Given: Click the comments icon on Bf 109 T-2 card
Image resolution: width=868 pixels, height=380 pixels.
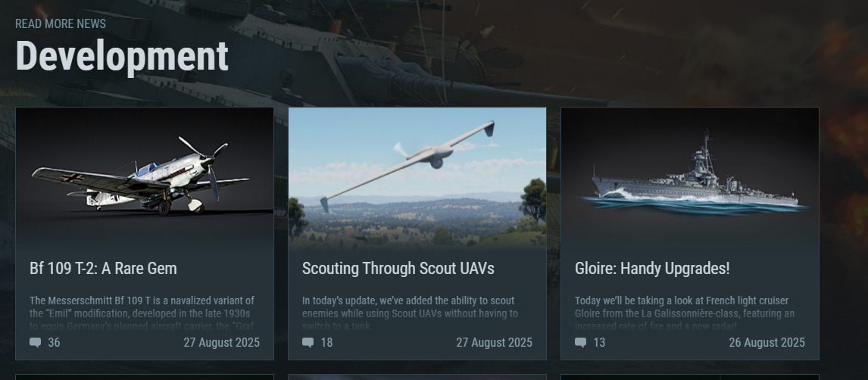Looking at the screenshot, I should point(36,343).
